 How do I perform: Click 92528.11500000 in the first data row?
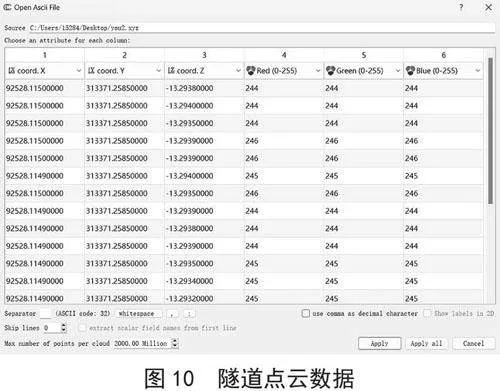click(44, 88)
